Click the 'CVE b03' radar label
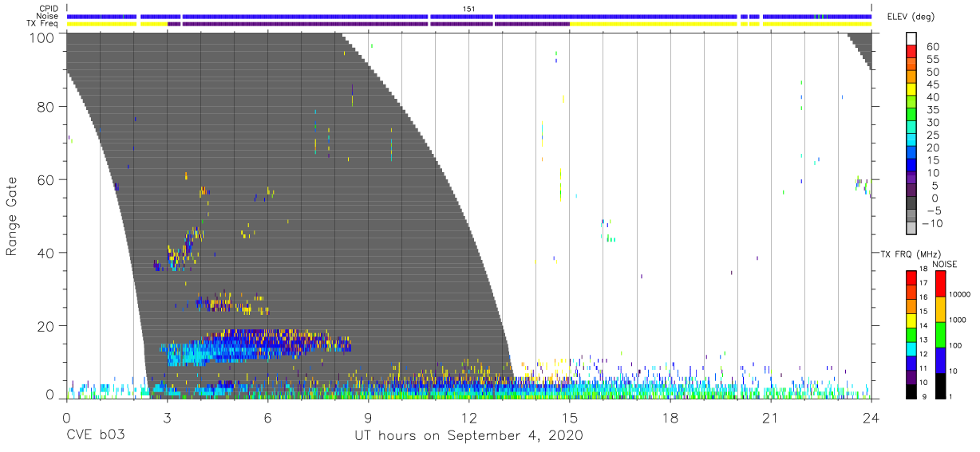Viewport: 980px width, 452px height. [x=94, y=436]
